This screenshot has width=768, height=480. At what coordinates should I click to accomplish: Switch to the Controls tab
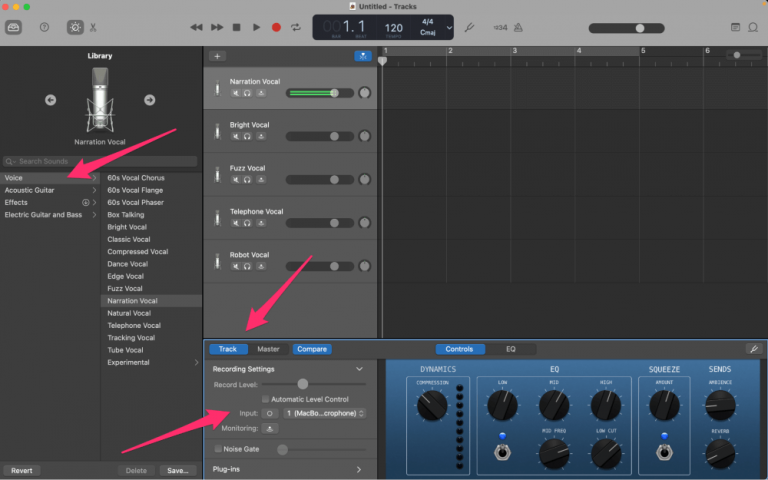click(x=459, y=349)
